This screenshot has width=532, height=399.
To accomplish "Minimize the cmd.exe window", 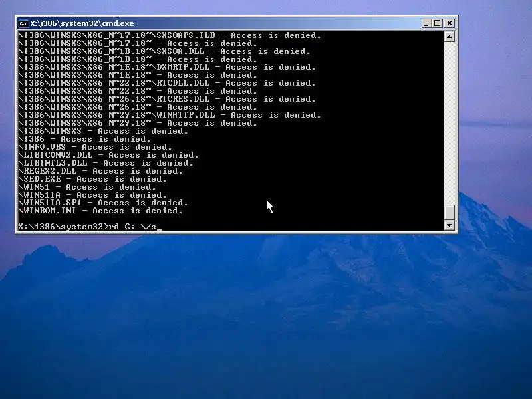I will pyautogui.click(x=426, y=23).
